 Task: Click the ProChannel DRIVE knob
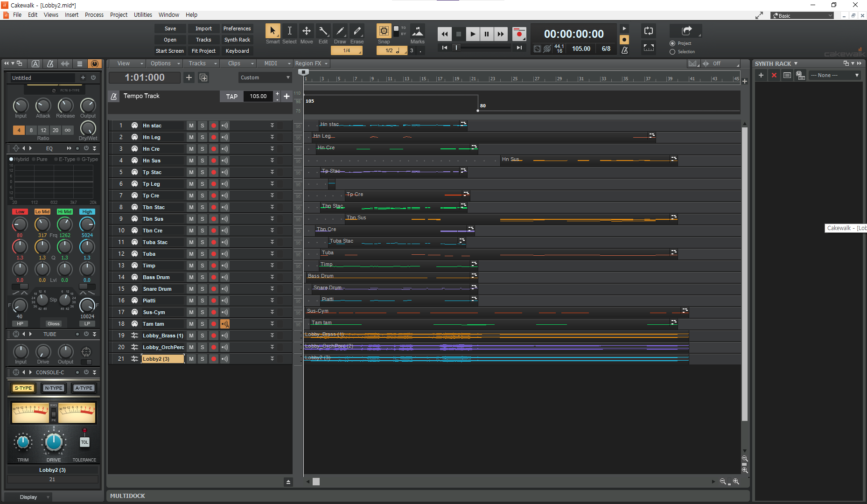(54, 441)
